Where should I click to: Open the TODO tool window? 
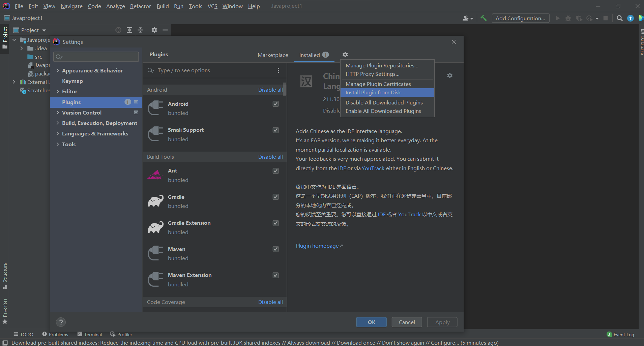[x=23, y=334]
